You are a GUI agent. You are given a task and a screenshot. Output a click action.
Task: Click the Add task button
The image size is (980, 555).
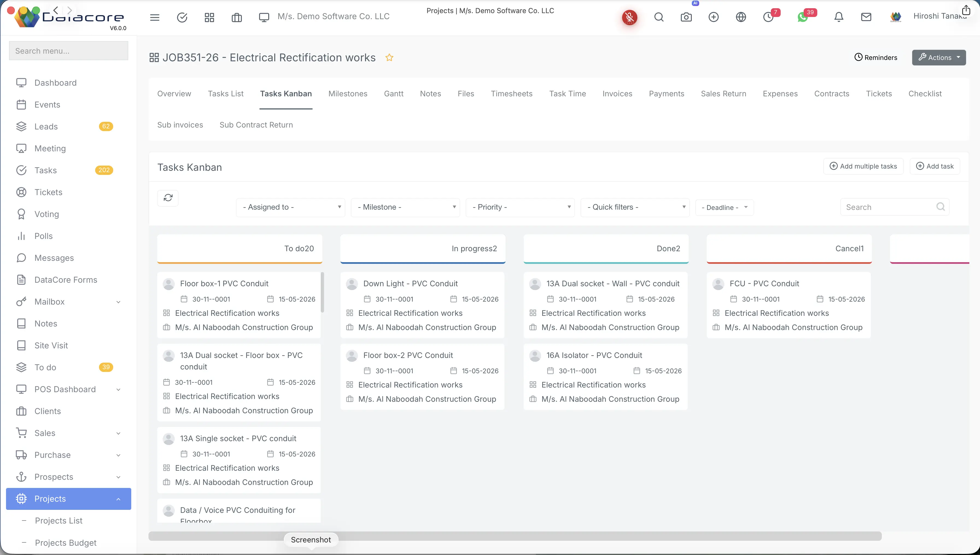(x=935, y=166)
